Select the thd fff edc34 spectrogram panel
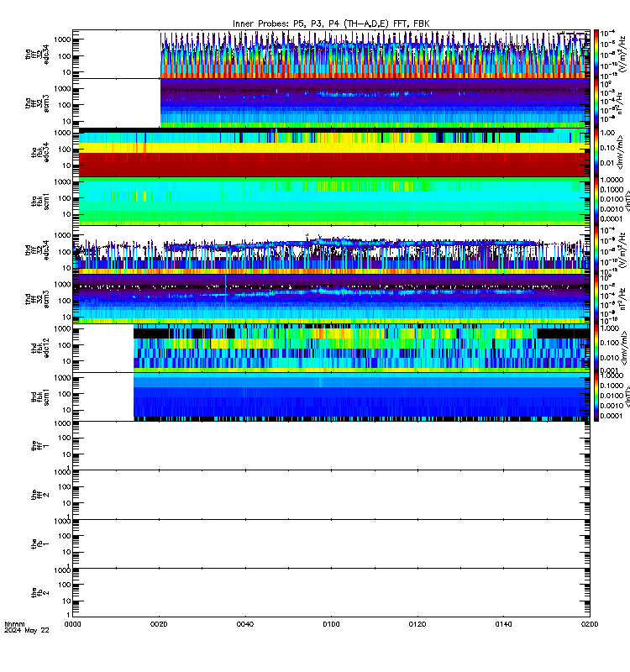This screenshot has width=630, height=672. (331, 249)
